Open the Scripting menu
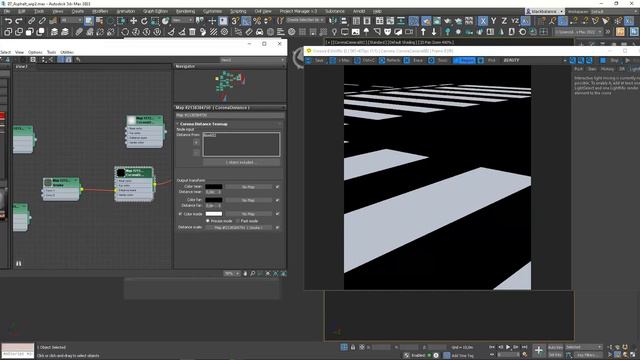The width and height of the screenshot is (640, 360). point(238,11)
